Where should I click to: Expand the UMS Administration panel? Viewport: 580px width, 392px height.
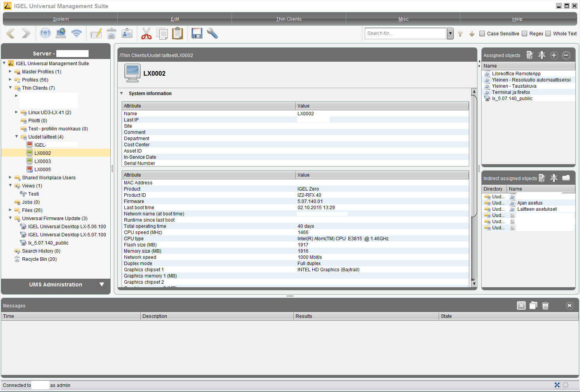[x=102, y=284]
